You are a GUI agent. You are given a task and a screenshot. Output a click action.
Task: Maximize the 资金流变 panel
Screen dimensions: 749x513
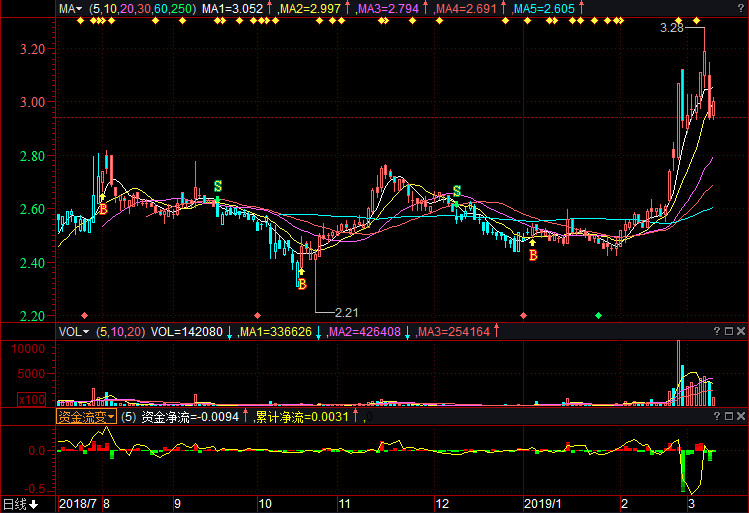click(x=729, y=416)
